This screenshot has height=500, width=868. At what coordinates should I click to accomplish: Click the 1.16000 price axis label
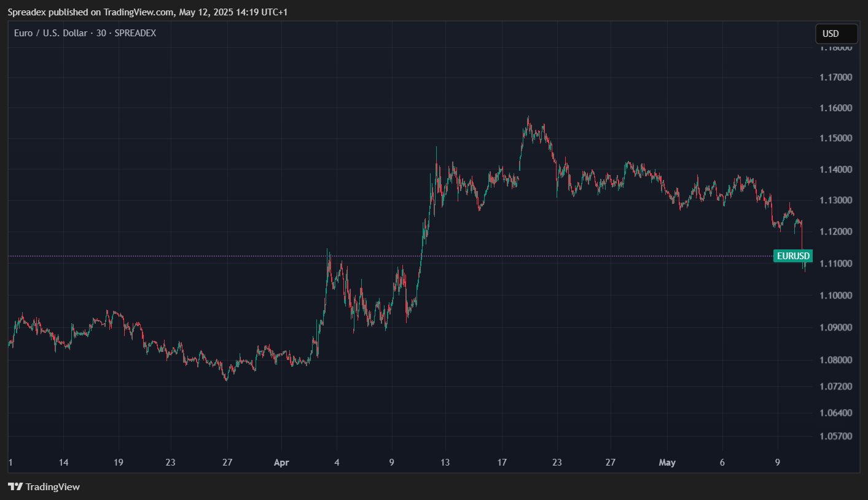835,108
